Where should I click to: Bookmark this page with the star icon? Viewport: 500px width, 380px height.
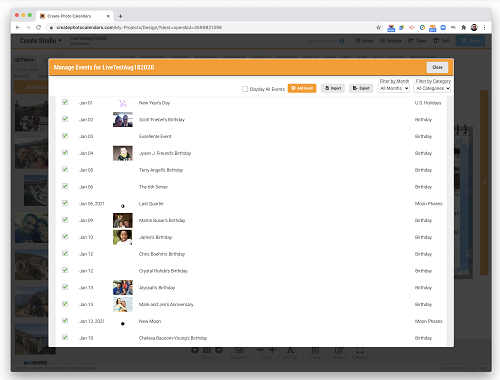tap(378, 28)
